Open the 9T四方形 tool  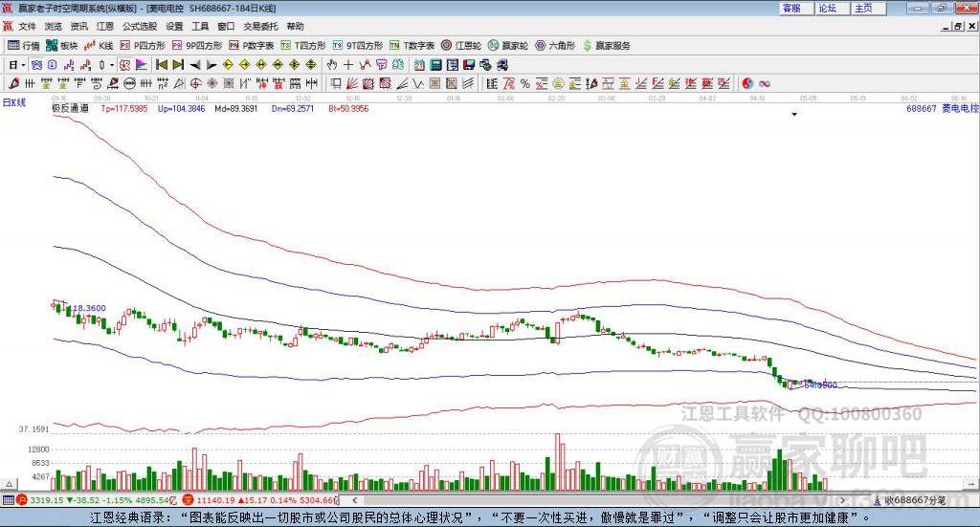pyautogui.click(x=358, y=46)
